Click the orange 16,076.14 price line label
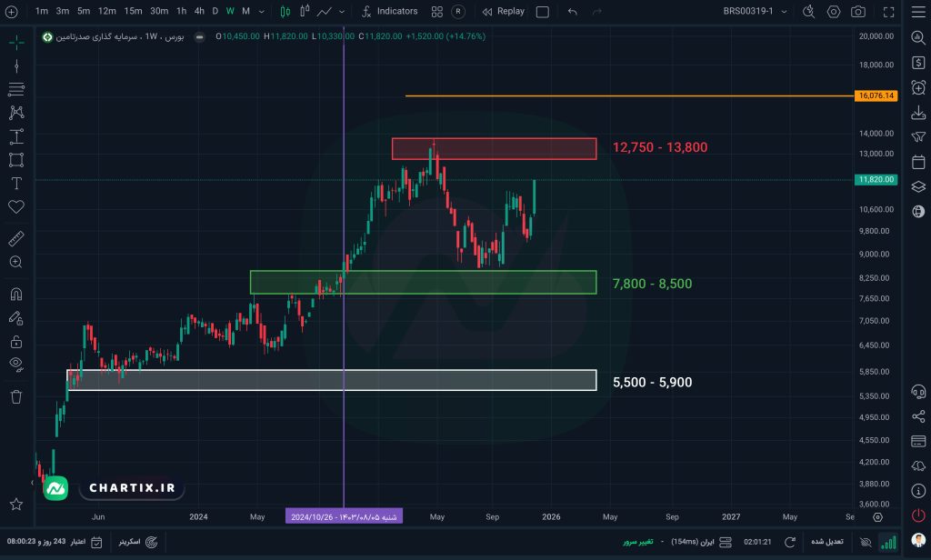Image resolution: width=931 pixels, height=560 pixels. point(876,95)
